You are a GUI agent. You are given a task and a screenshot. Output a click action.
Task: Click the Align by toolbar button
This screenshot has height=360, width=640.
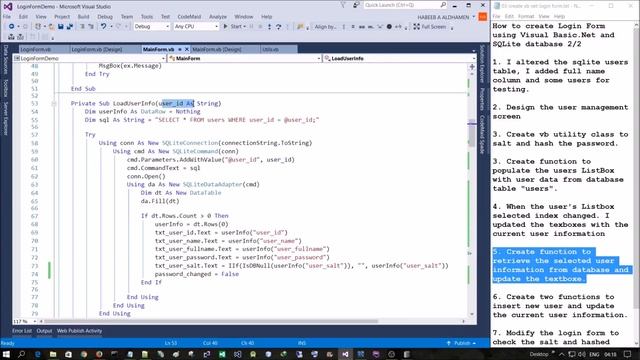[325, 27]
